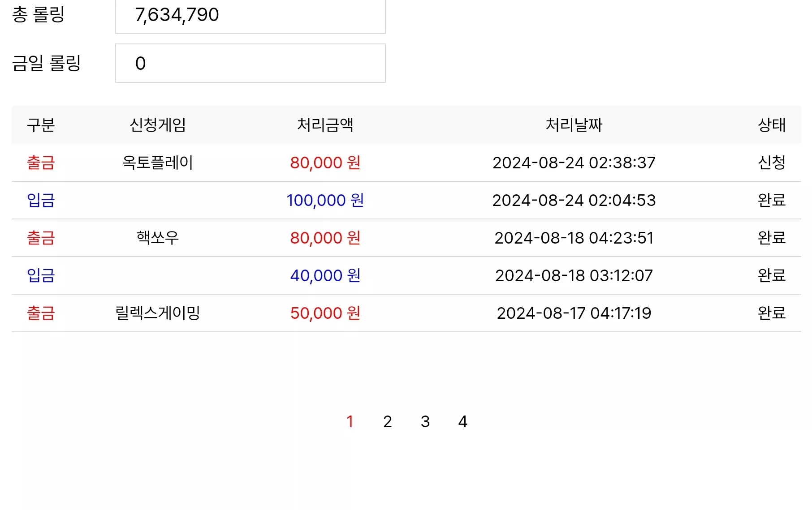Image resolution: width=812 pixels, height=510 pixels.
Task: Go to page 4 of transactions
Action: [463, 421]
